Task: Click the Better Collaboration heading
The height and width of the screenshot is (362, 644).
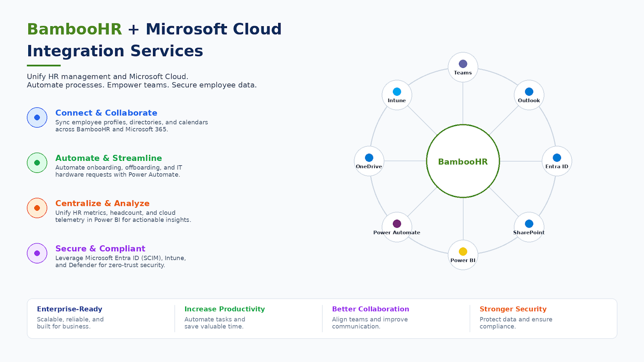Action: (370, 309)
